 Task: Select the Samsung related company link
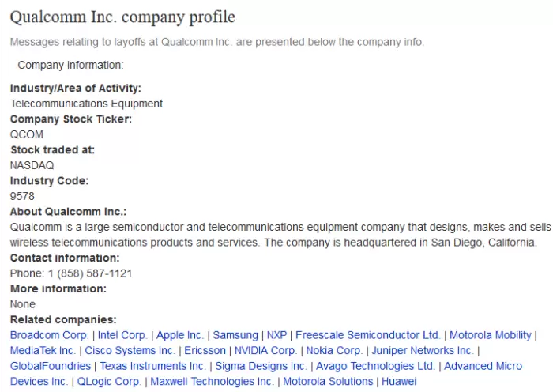click(235, 335)
